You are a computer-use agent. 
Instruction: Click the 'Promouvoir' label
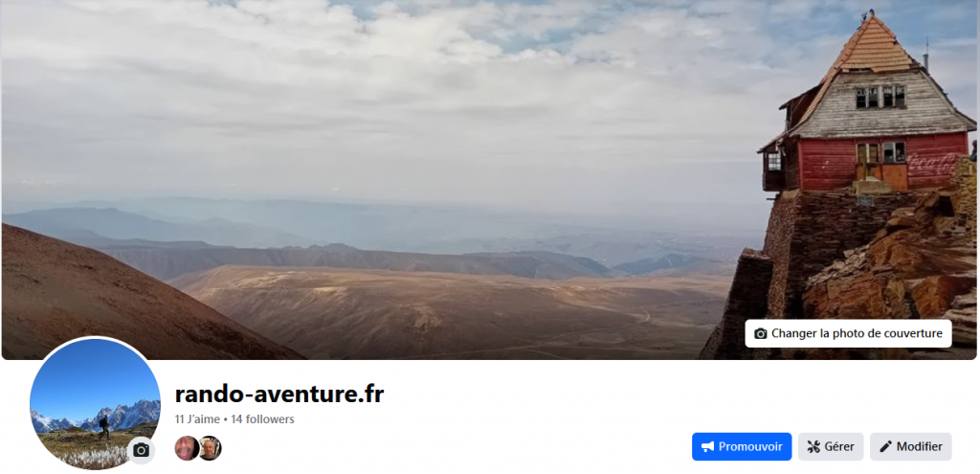click(750, 446)
